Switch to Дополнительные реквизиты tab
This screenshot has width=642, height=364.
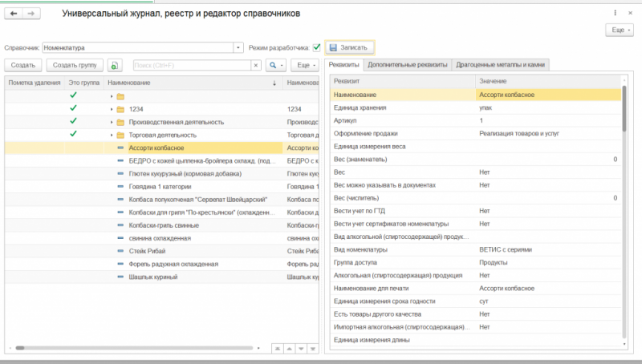click(408, 65)
